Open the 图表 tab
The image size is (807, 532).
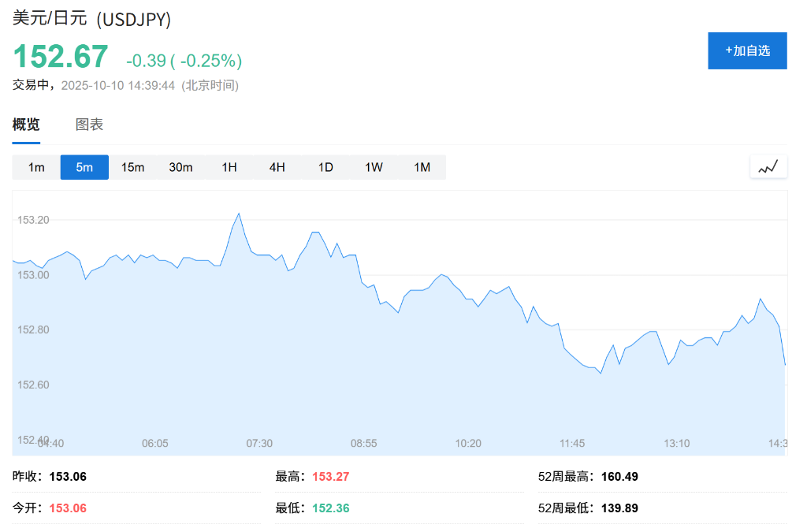[89, 125]
